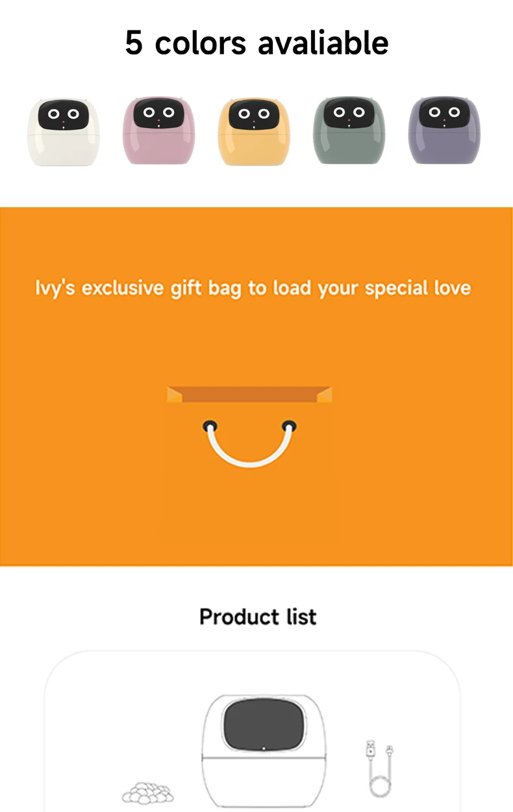Screen dimensions: 513x812
Task: Click the right folded corner flap of bag
Action: tap(326, 394)
